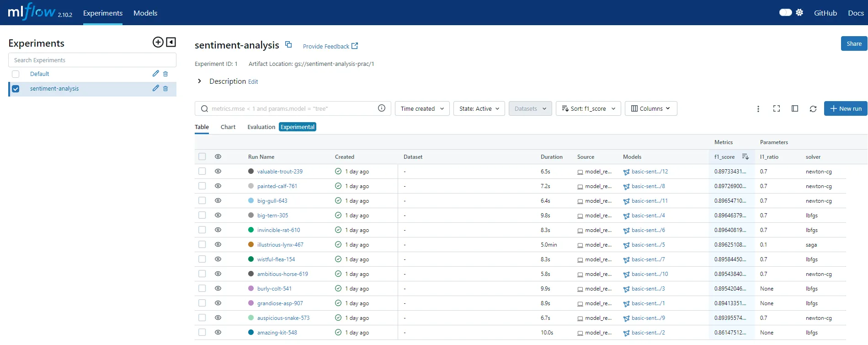Screen dimensions: 868x345
Task: Click the search filter info icon
Action: pos(381,108)
